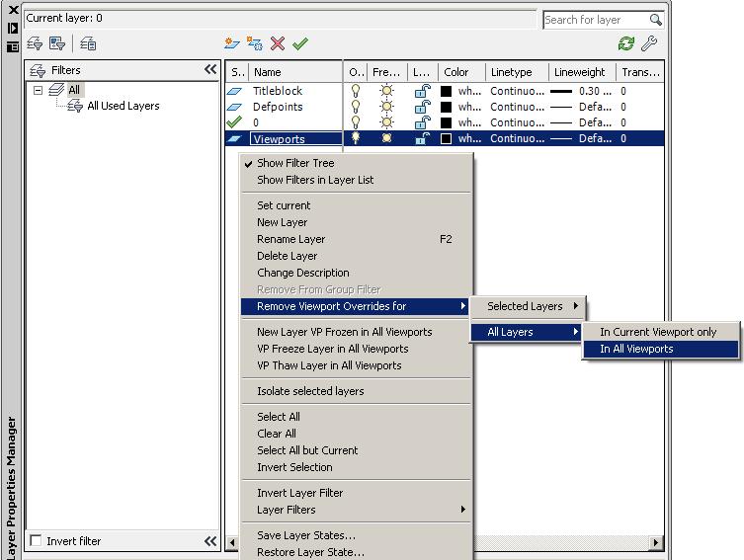Image resolution: width=744 pixels, height=560 pixels.
Task: Close the Layer Properties Manager palette
Action: [x=13, y=10]
